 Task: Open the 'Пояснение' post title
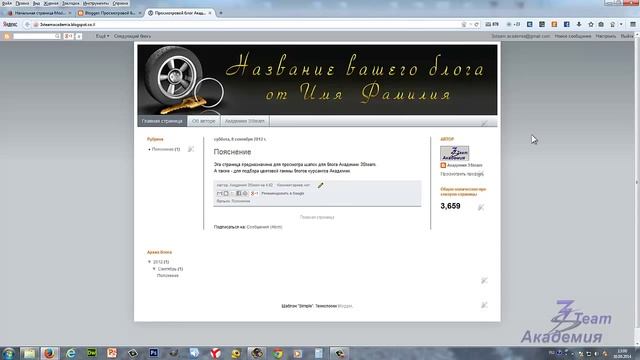pyautogui.click(x=232, y=152)
